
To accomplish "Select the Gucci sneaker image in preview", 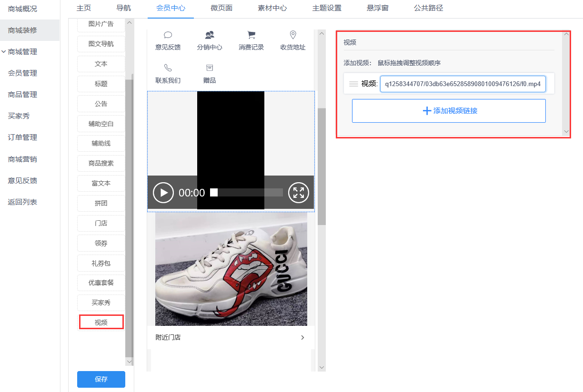I will tap(231, 269).
